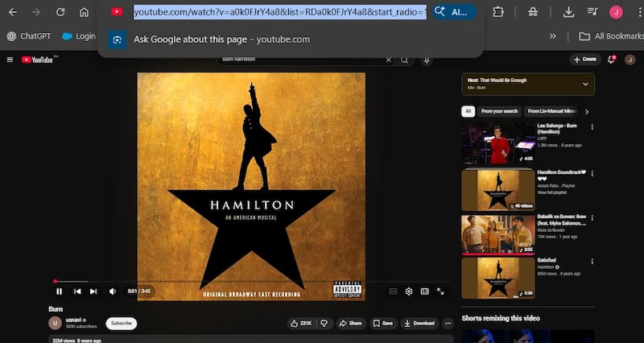Skip to next video
This screenshot has height=343, width=644.
(x=93, y=291)
